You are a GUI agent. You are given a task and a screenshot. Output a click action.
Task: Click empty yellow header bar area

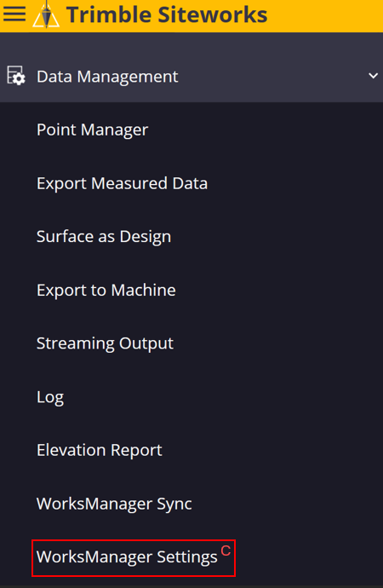click(x=325, y=15)
